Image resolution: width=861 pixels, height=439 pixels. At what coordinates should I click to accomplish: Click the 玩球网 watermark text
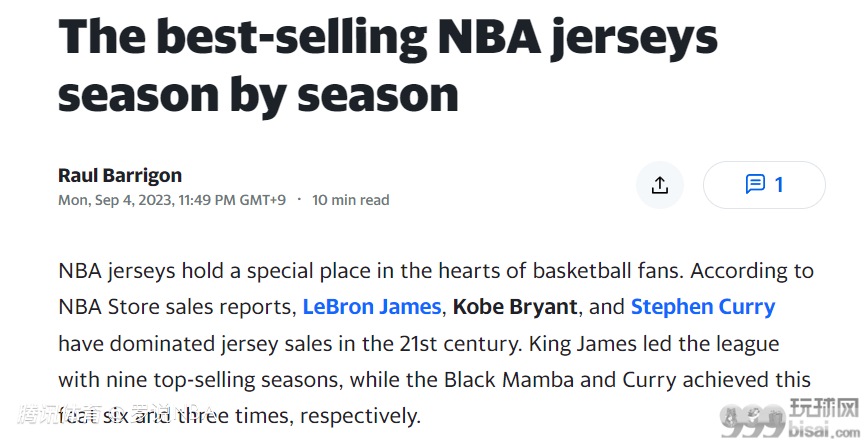[x=824, y=410]
